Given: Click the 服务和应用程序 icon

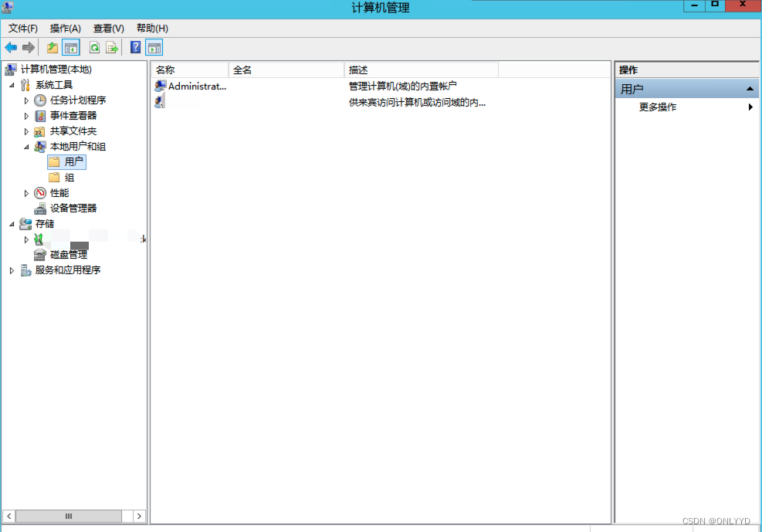Looking at the screenshot, I should (25, 270).
